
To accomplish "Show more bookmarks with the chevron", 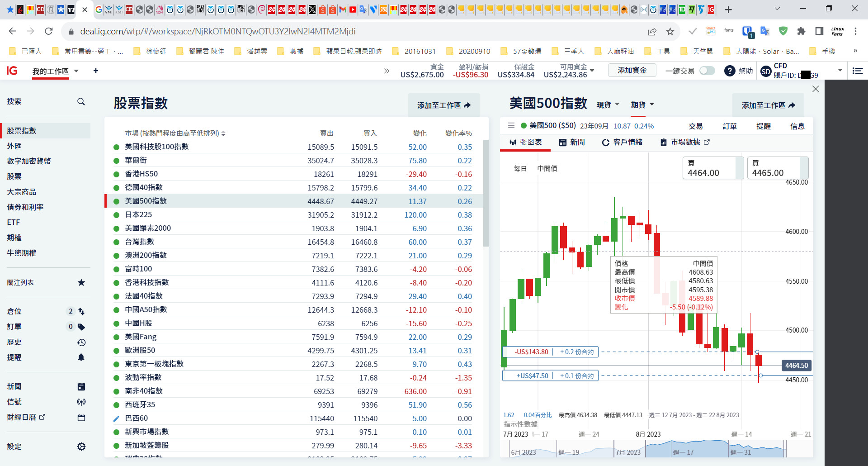I will tap(855, 51).
